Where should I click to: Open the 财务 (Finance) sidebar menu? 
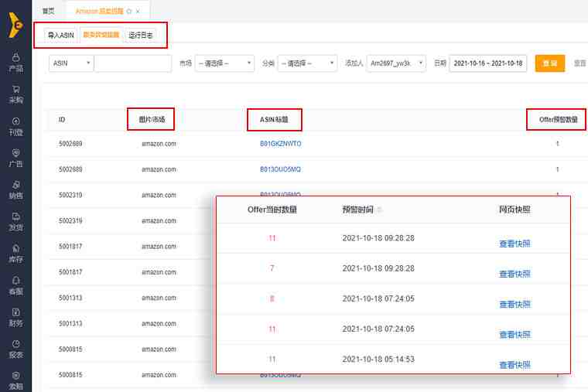pyautogui.click(x=15, y=318)
